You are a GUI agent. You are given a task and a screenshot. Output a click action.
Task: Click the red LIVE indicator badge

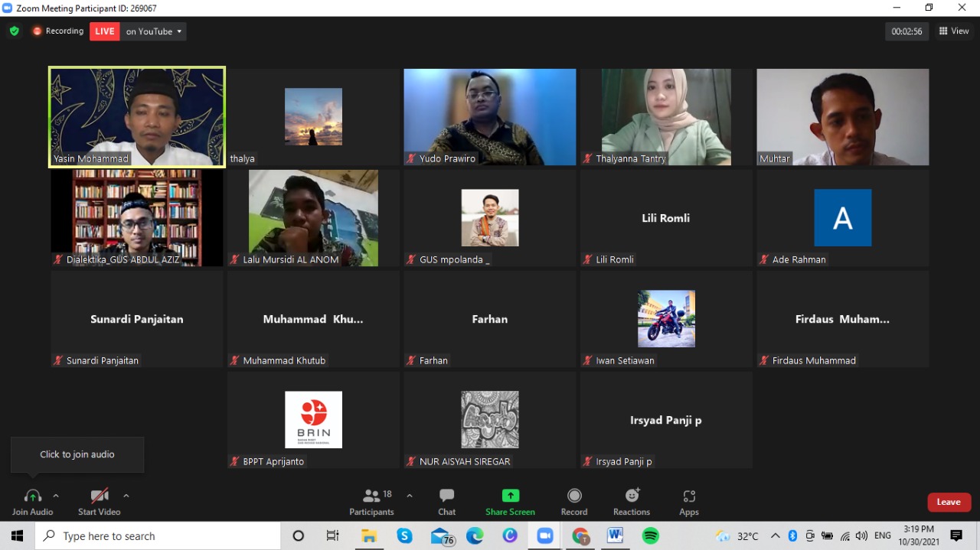[105, 31]
